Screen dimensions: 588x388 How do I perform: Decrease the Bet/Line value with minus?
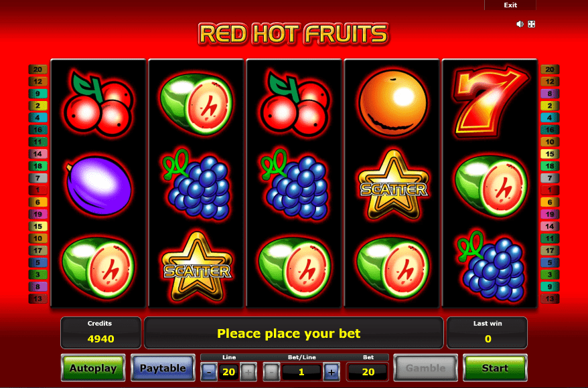click(x=271, y=372)
